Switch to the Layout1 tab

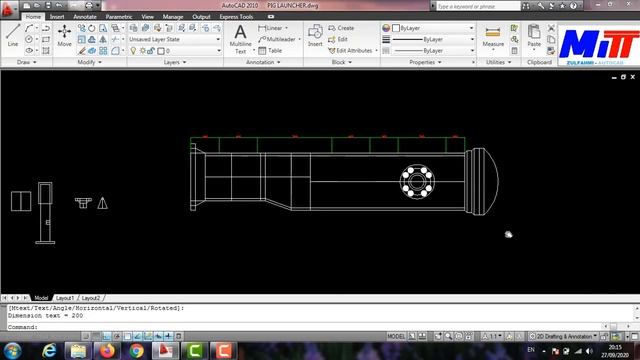tap(65, 298)
